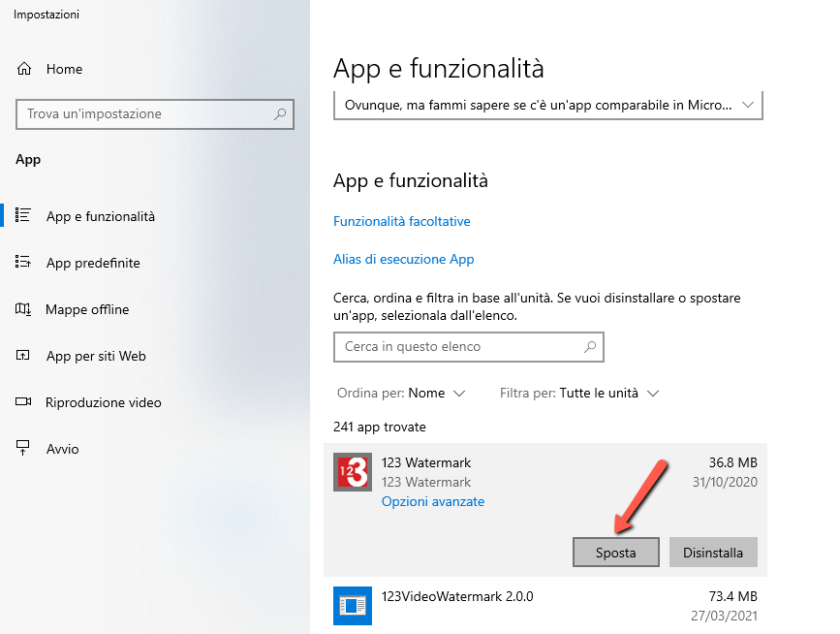840x634 pixels.
Task: Click the 31/10/2020 install date
Action: pos(725,482)
